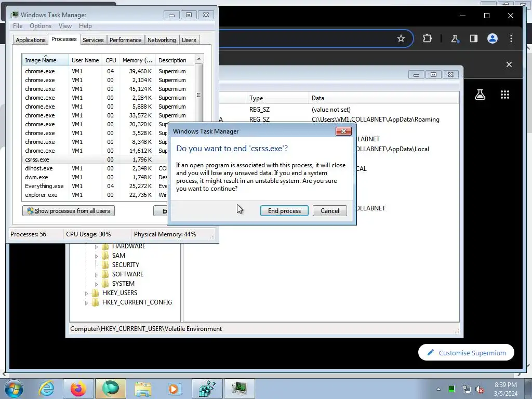Viewport: 532px width, 399px height.
Task: Expand the SAM registry key
Action: [x=96, y=256]
